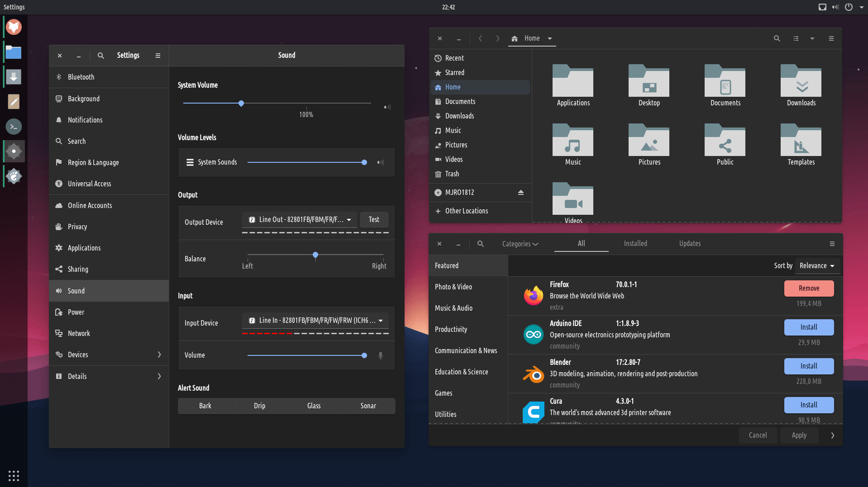Click the file manager search icon
The height and width of the screenshot is (487, 868).
pos(777,39)
